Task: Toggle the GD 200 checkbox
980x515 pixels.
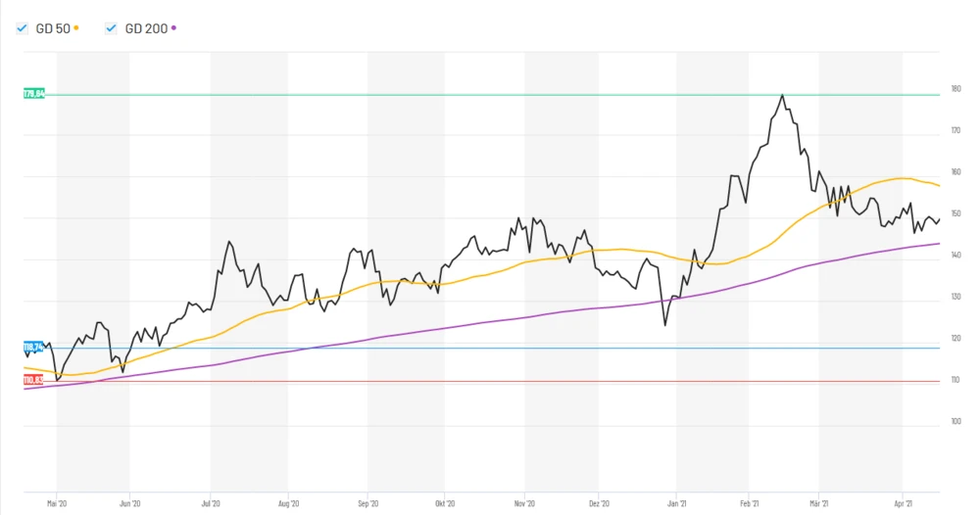Action: (111, 28)
